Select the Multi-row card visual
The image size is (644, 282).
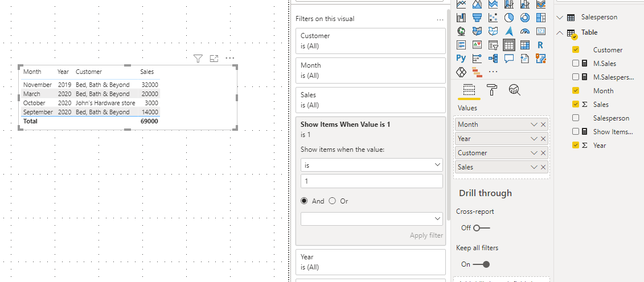point(461,45)
